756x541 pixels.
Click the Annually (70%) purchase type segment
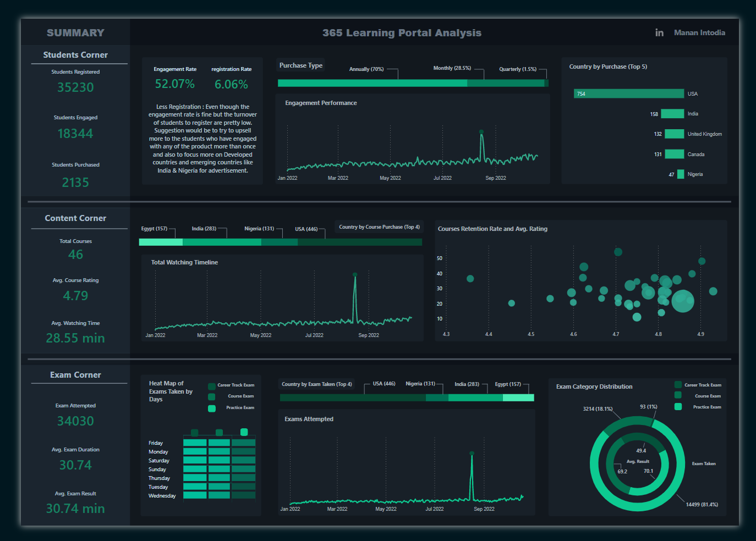[372, 83]
